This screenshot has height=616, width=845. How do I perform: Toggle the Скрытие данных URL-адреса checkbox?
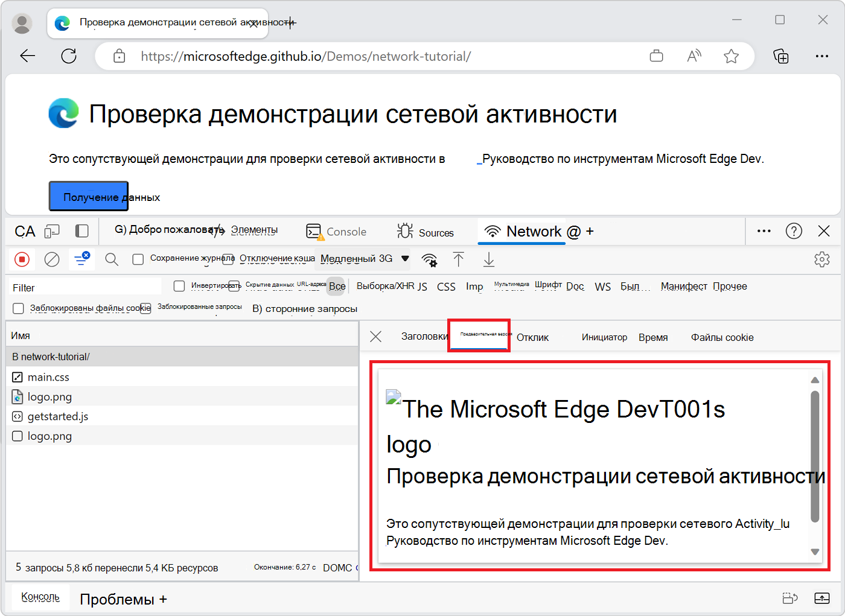pos(234,286)
